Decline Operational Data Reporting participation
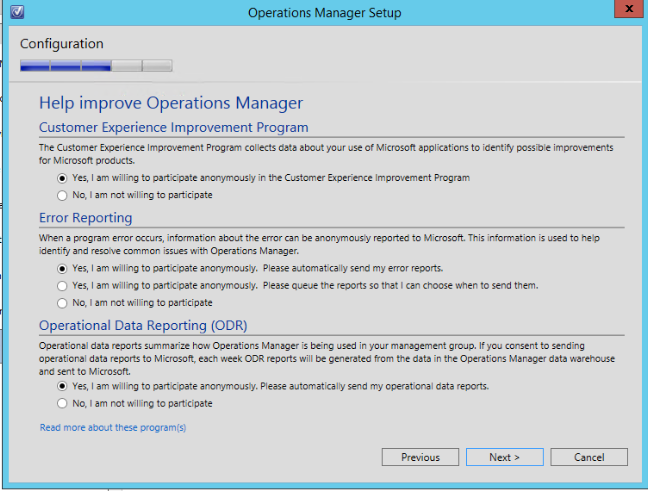Viewport: 648px width, 491px height. (63, 403)
